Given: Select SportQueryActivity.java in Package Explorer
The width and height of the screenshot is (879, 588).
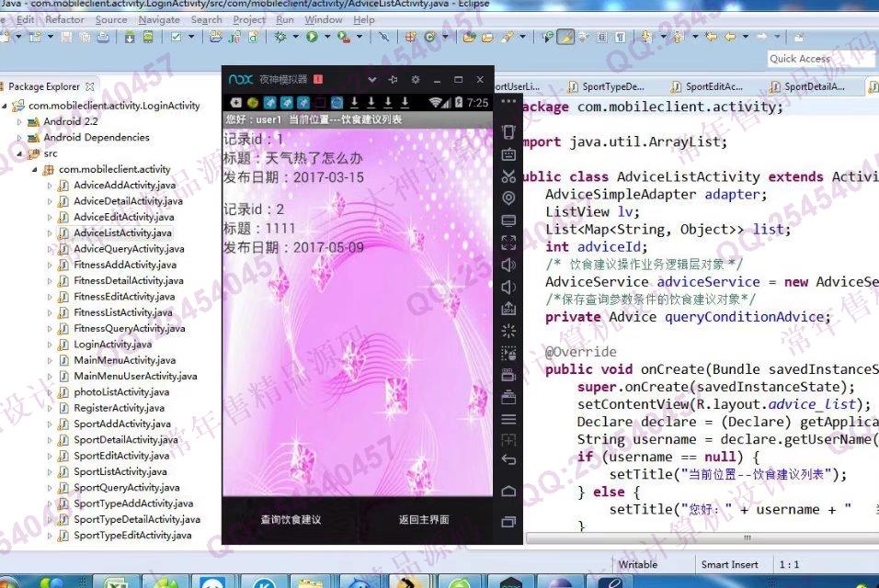Looking at the screenshot, I should 127,488.
